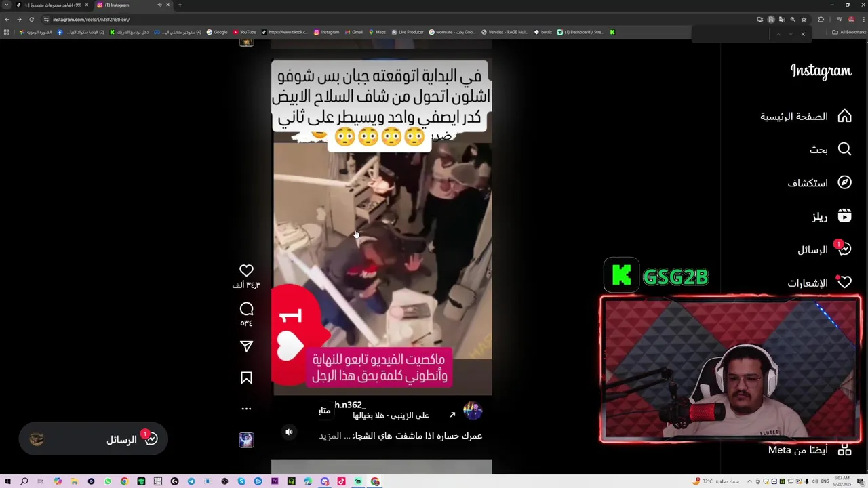The width and height of the screenshot is (868, 488).
Task: Click the Instagram logo
Action: pyautogui.click(x=821, y=71)
